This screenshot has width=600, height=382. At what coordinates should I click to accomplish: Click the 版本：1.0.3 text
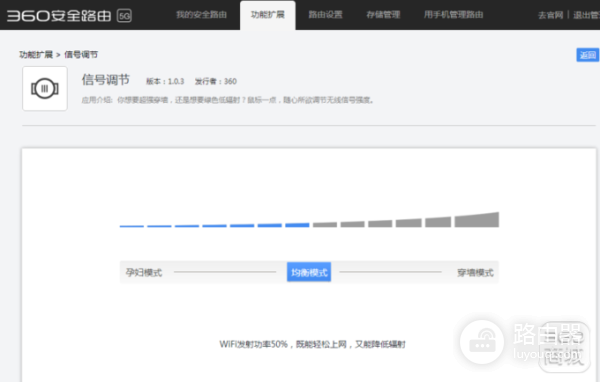pos(165,82)
